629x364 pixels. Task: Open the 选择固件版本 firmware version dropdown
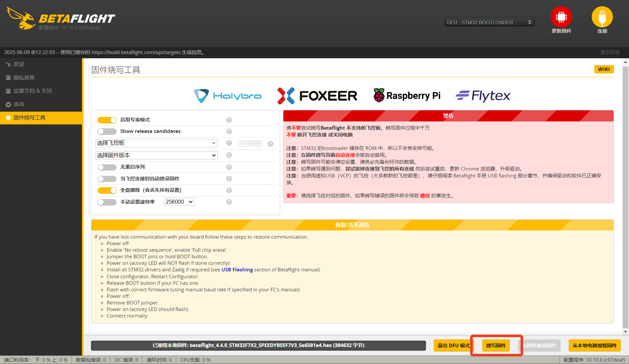click(156, 155)
